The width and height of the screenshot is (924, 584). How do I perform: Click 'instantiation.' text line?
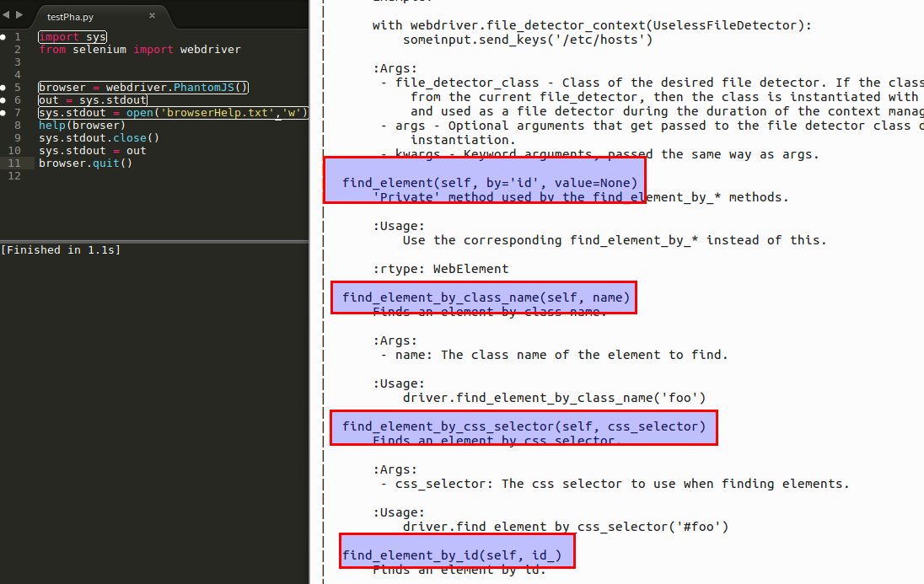pyautogui.click(x=463, y=140)
